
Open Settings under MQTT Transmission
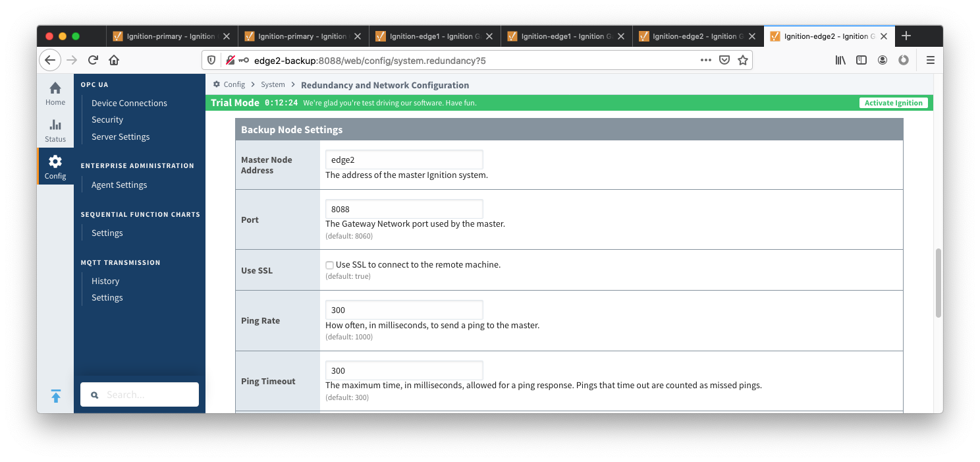(x=107, y=298)
